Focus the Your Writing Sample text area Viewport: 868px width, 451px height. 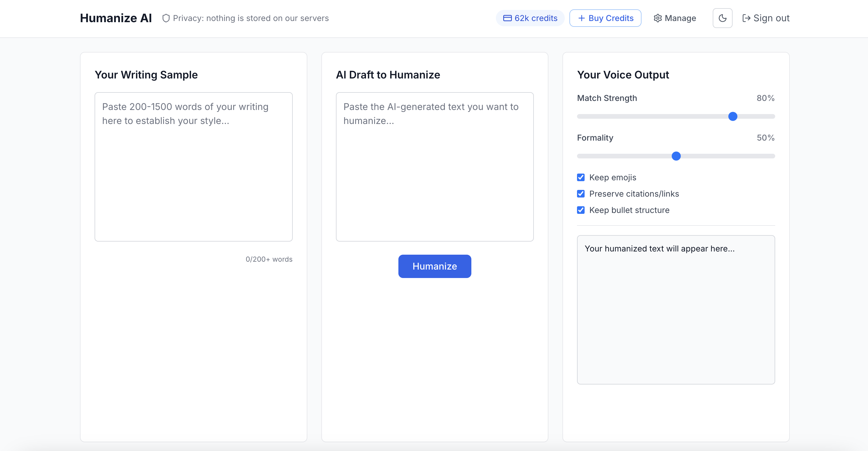click(x=194, y=167)
